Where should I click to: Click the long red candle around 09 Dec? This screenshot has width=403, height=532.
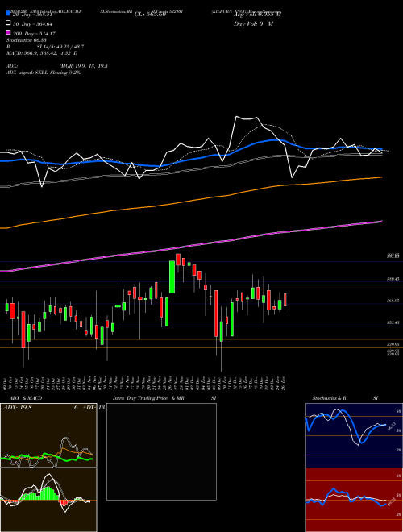point(216,314)
